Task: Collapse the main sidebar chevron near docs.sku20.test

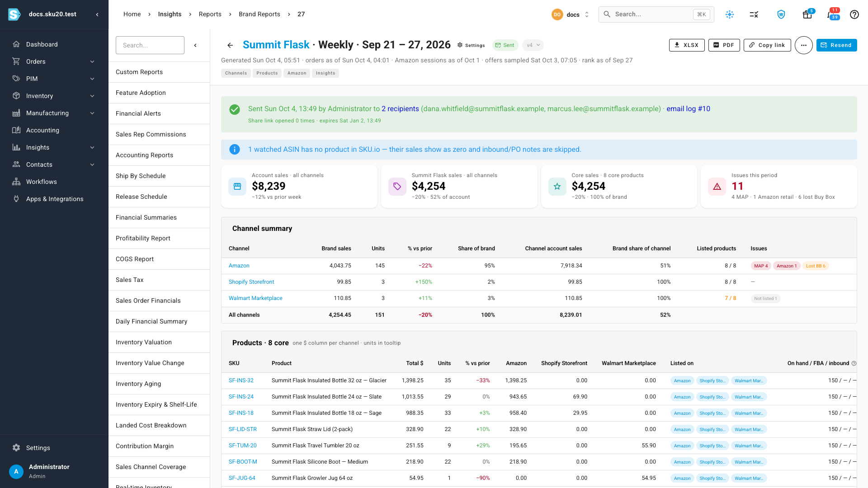Action: tap(97, 14)
